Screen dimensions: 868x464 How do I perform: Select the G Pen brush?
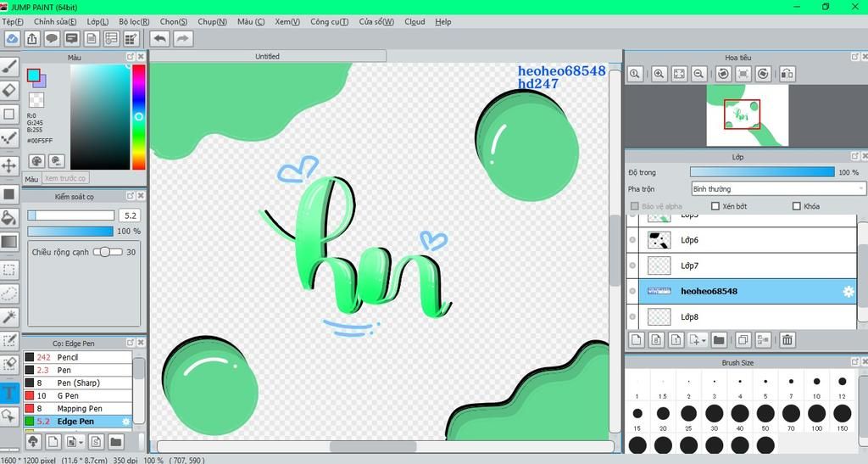pyautogui.click(x=77, y=395)
